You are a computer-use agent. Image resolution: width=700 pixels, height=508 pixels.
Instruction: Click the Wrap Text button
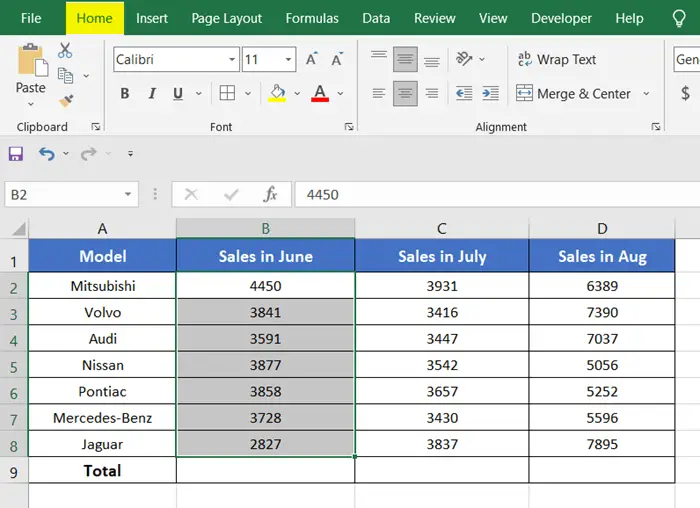point(557,59)
